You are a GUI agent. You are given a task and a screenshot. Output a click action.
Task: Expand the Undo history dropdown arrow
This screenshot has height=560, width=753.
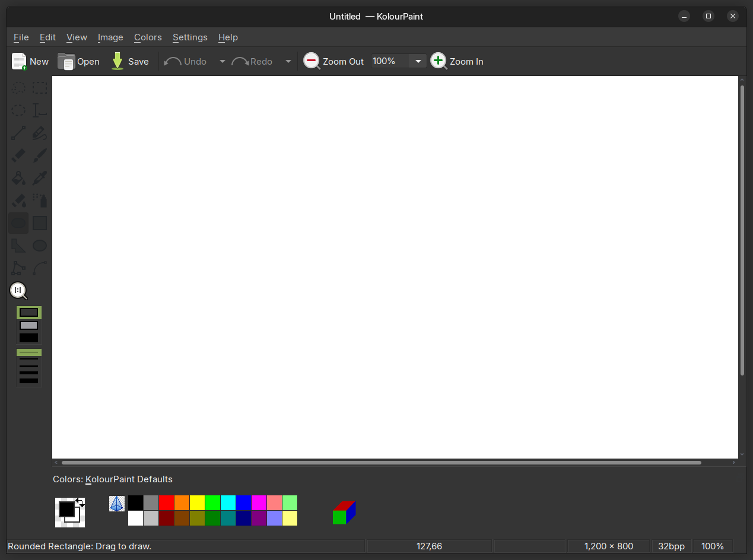click(223, 62)
